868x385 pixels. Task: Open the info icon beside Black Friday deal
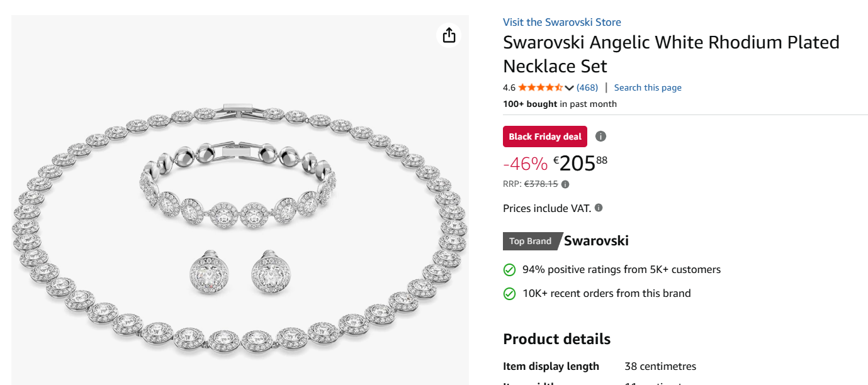click(x=600, y=137)
